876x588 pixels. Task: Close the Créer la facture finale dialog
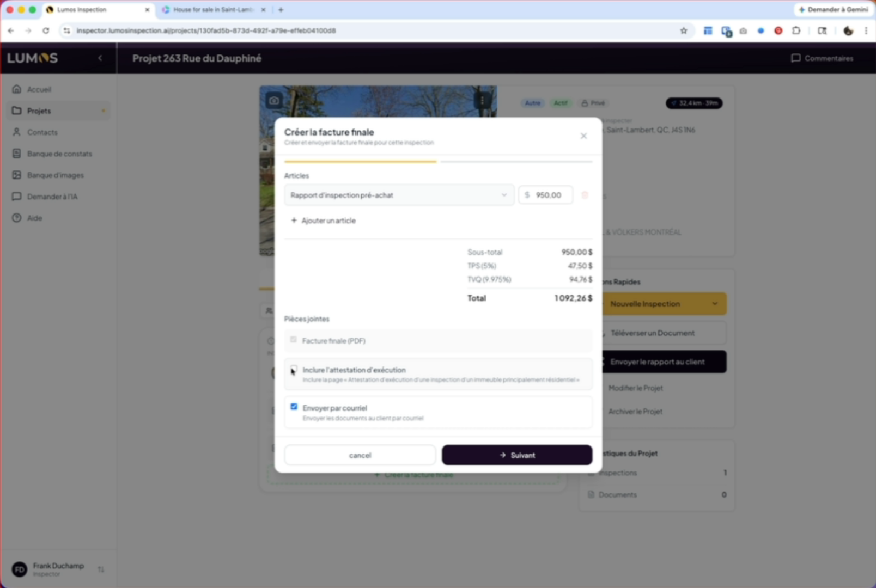tap(583, 136)
